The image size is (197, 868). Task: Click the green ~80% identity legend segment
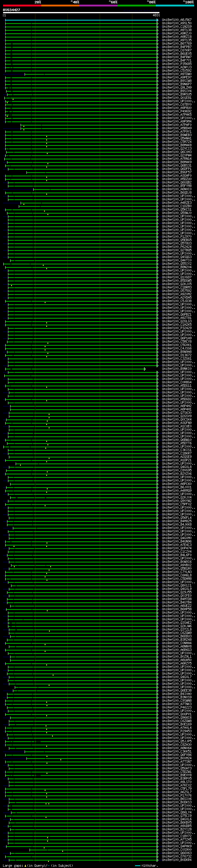(x=137, y=6)
